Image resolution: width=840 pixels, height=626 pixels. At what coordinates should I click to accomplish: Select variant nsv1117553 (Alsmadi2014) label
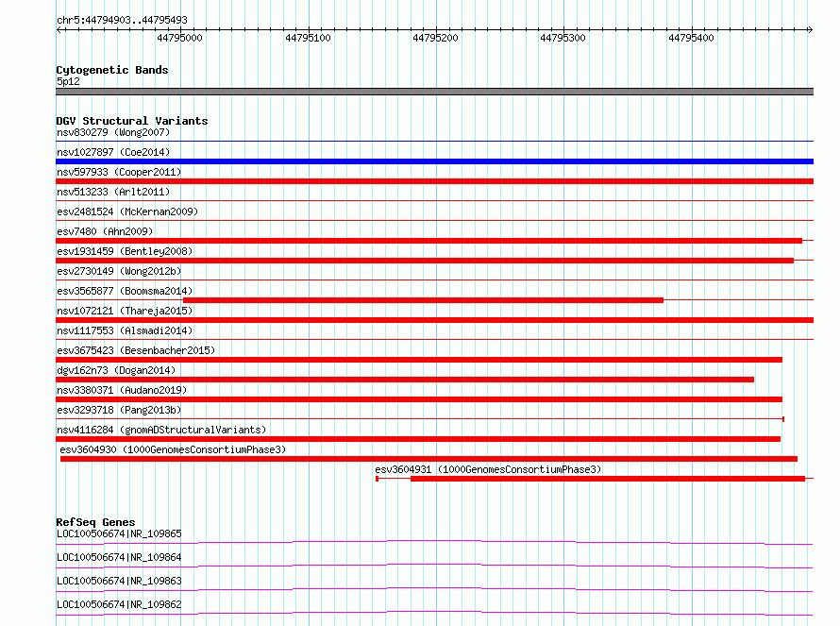[x=125, y=330]
